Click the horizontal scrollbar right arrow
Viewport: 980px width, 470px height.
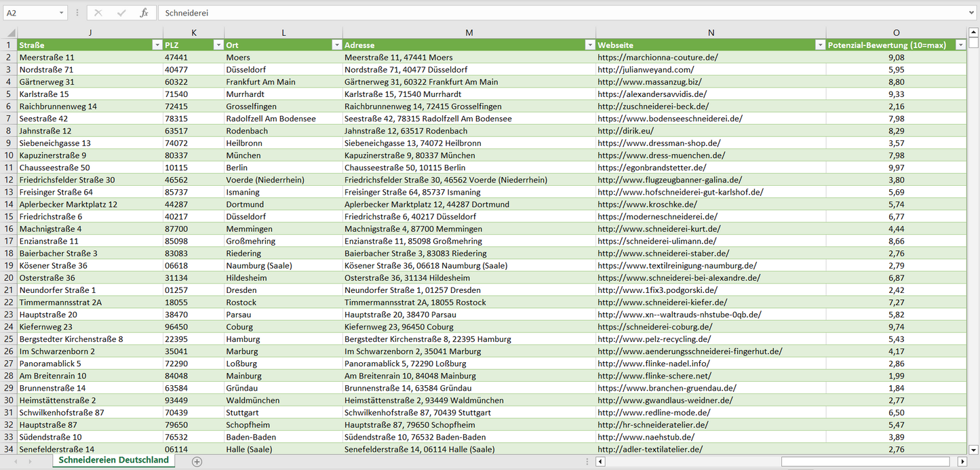pyautogui.click(x=962, y=461)
